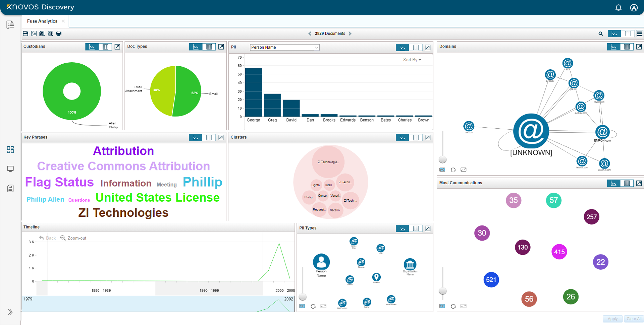Expand the Custodians panel to full screen

point(117,47)
